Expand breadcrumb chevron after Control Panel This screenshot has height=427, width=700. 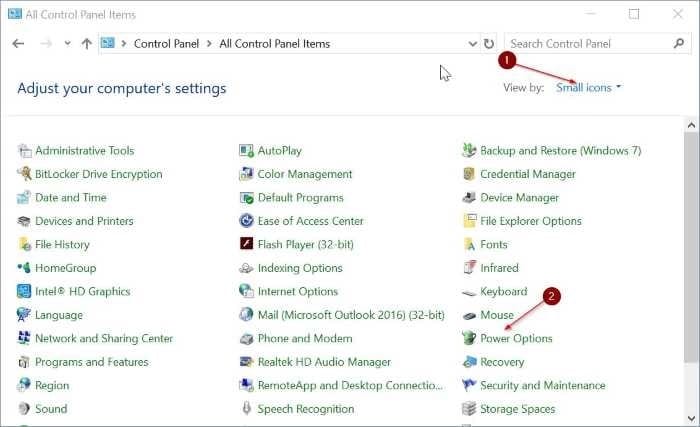(x=209, y=44)
